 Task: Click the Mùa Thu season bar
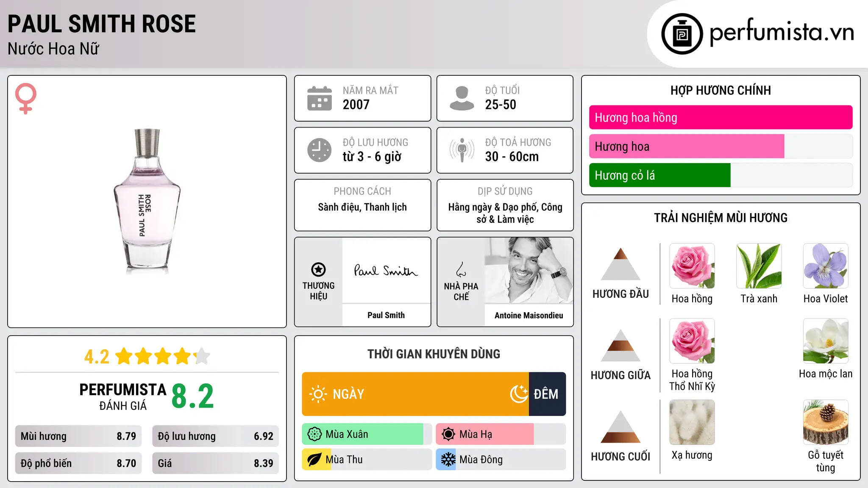click(367, 460)
